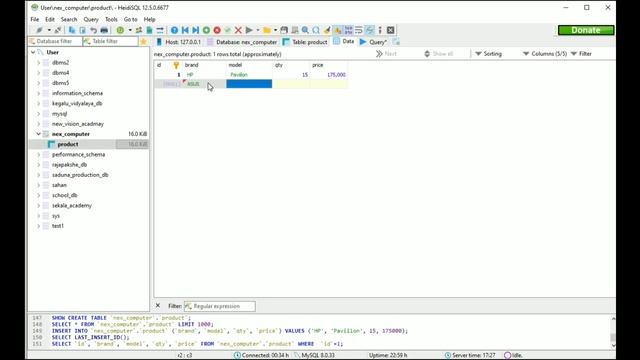Expand the school_db database node

tap(38, 195)
